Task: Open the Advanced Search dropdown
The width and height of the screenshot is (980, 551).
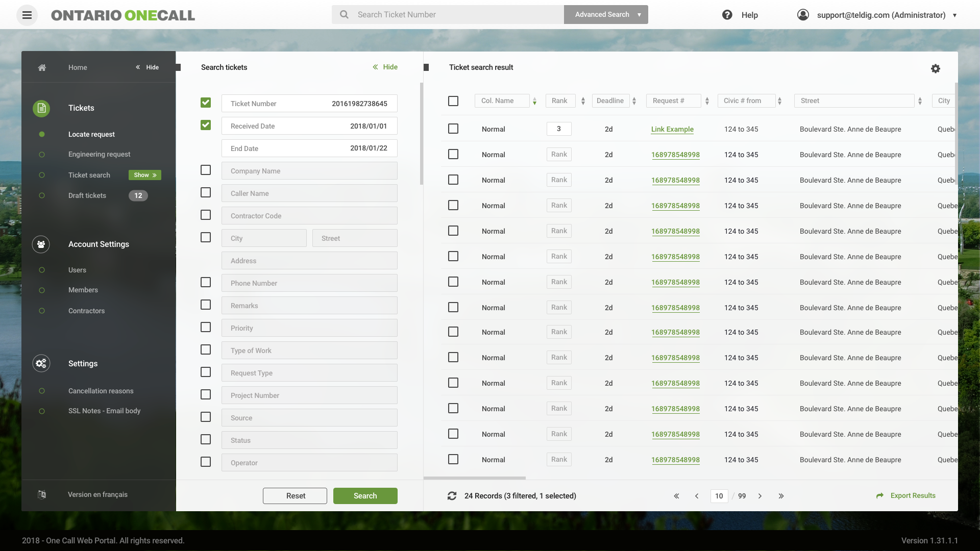Action: click(x=639, y=15)
